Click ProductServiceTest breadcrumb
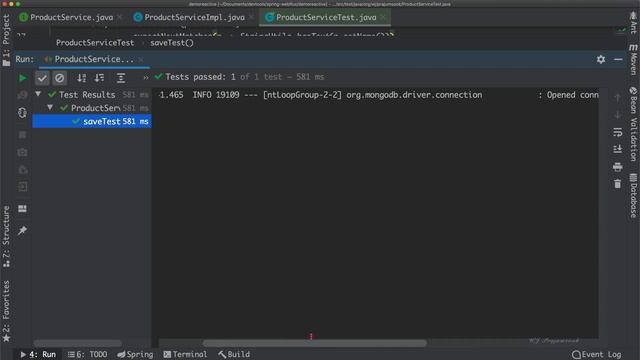Screen dimensions: 640x360 tap(95, 43)
